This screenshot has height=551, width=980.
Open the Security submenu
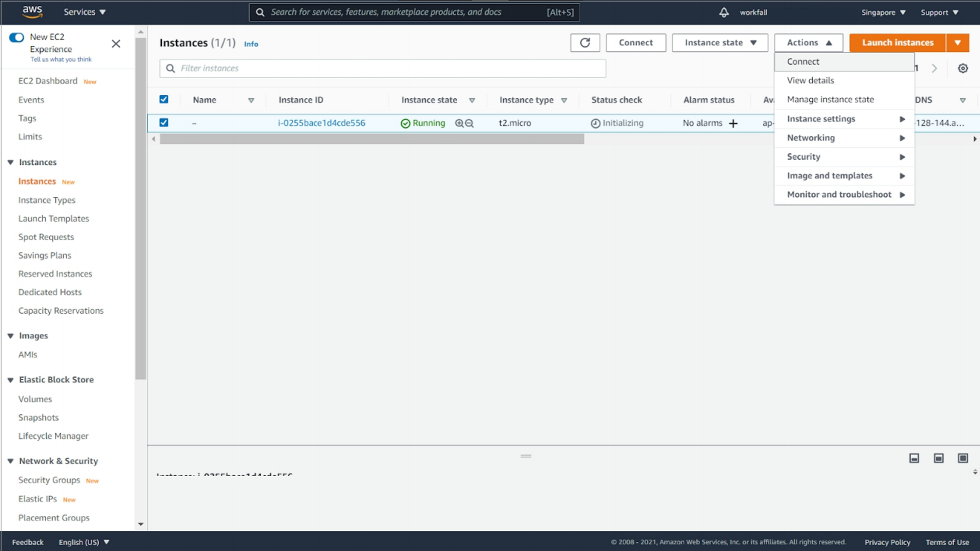point(844,157)
